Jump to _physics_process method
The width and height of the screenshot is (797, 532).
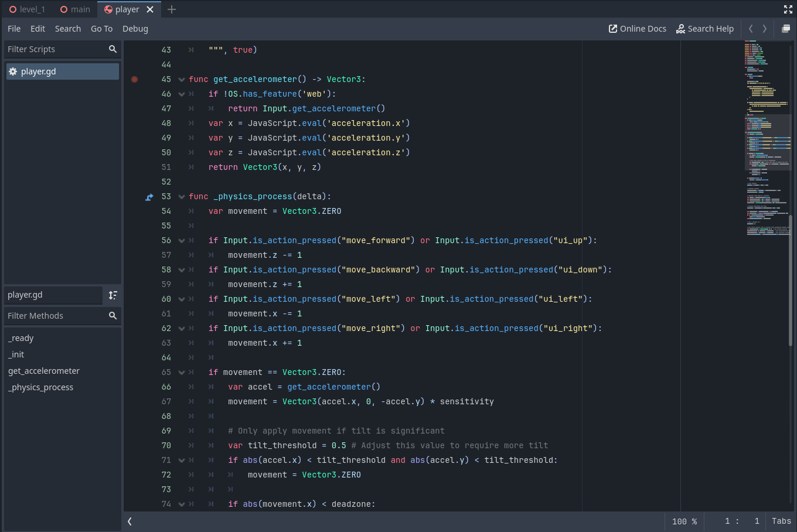(x=41, y=387)
